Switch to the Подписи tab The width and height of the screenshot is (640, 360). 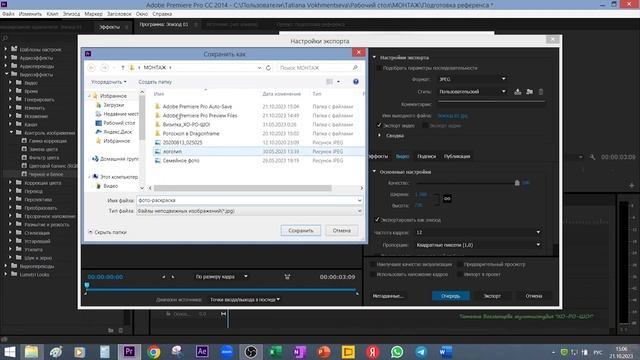point(427,156)
